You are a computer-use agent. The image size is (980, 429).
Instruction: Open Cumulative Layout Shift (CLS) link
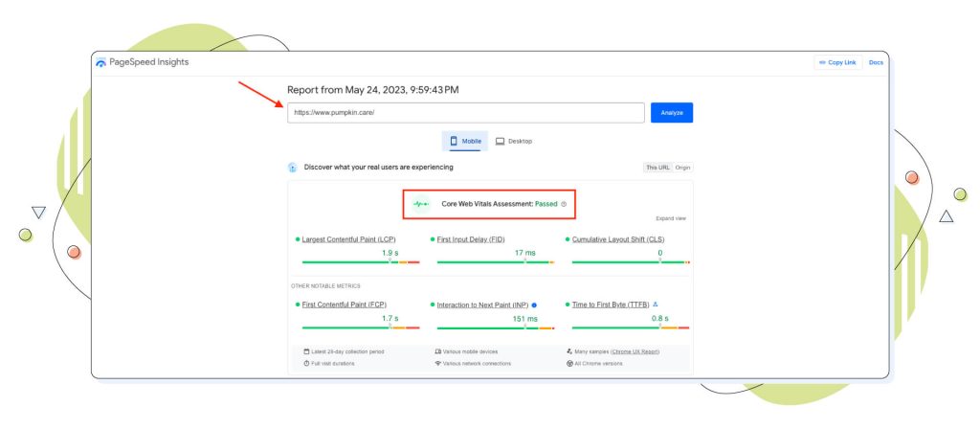pyautogui.click(x=618, y=239)
